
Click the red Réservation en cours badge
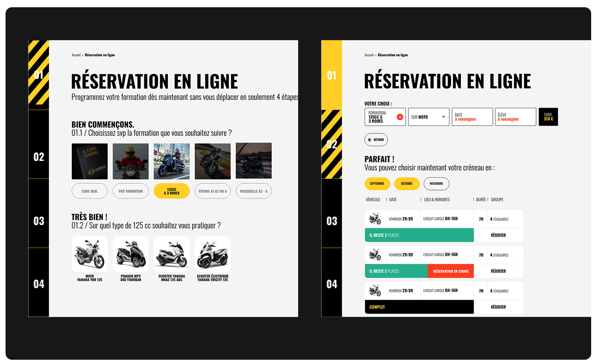click(451, 271)
